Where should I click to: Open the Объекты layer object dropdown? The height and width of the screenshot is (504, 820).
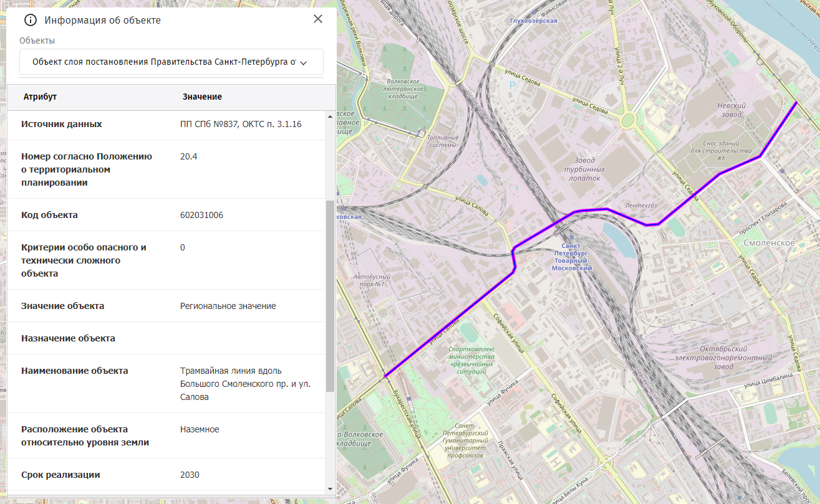point(171,62)
